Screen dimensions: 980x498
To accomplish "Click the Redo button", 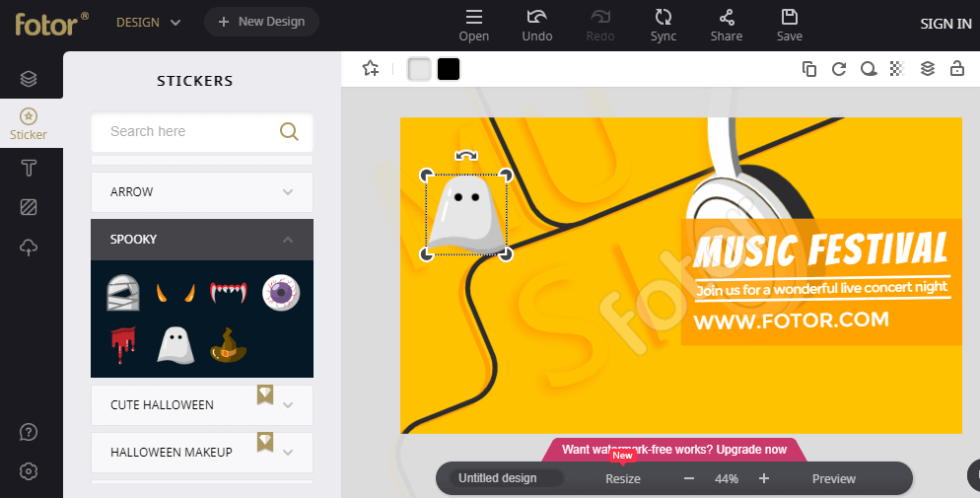I will pos(600,26).
